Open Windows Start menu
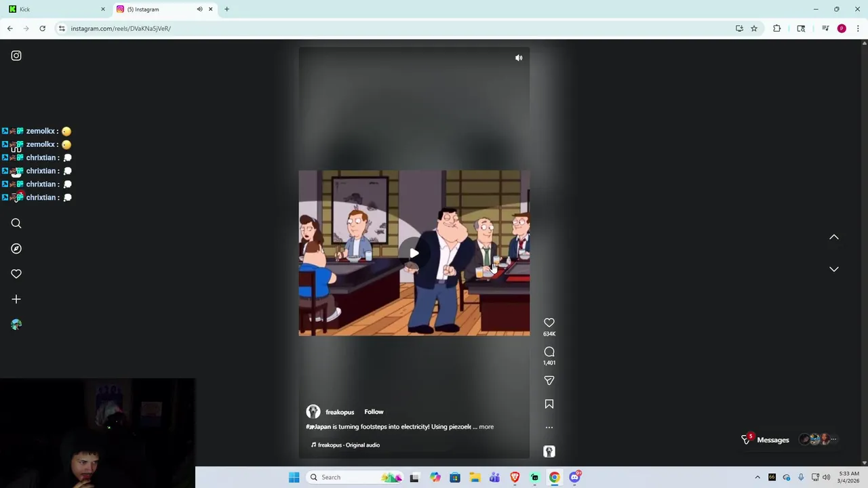This screenshot has height=488, width=868. click(294, 477)
